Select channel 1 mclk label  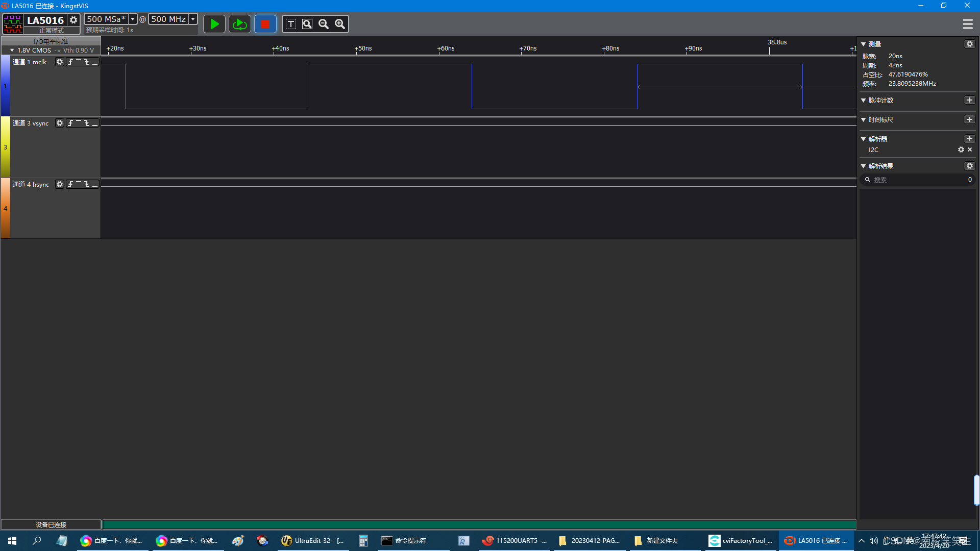point(30,62)
